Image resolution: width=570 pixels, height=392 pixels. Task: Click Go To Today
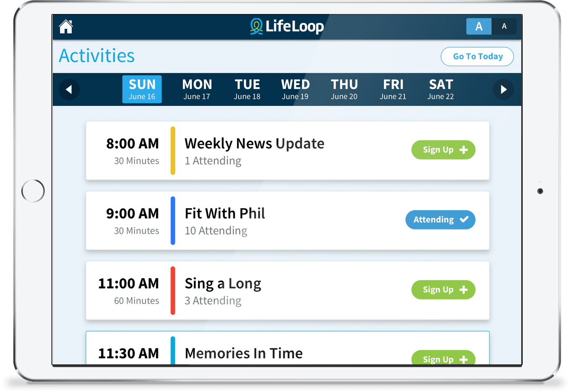point(477,57)
